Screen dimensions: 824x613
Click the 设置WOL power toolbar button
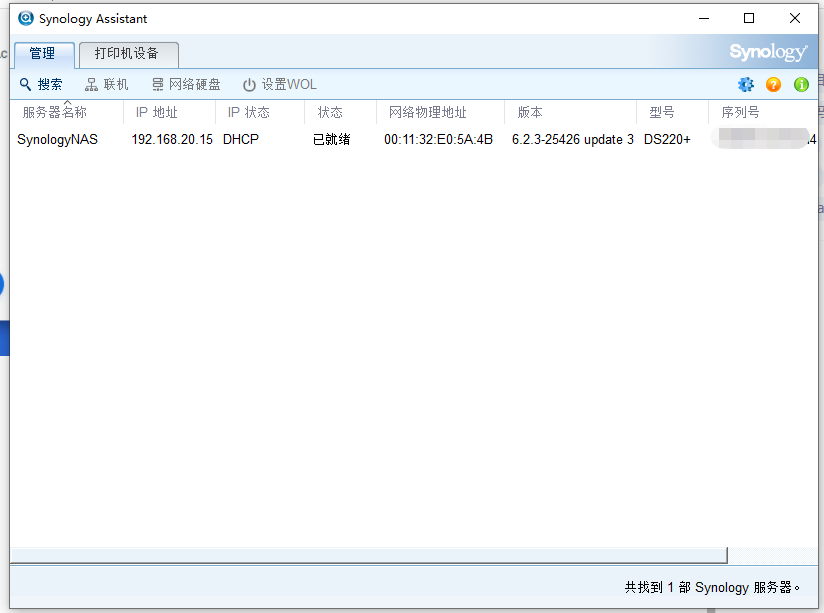280,85
